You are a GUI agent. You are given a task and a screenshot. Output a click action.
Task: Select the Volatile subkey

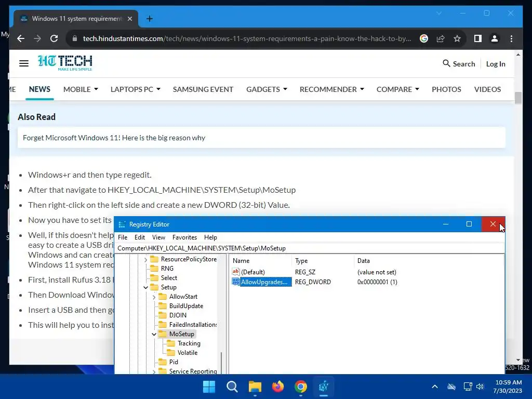(187, 353)
